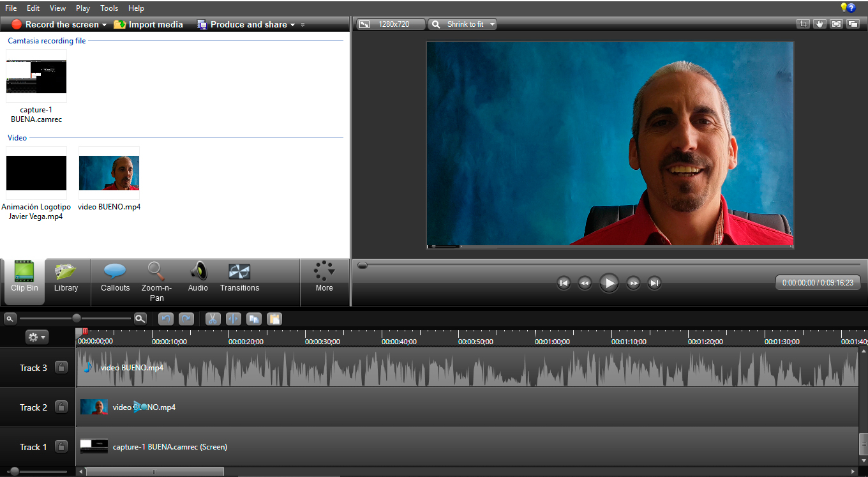The image size is (868, 477).
Task: Open the Record the screen dropdown arrow
Action: (x=104, y=25)
